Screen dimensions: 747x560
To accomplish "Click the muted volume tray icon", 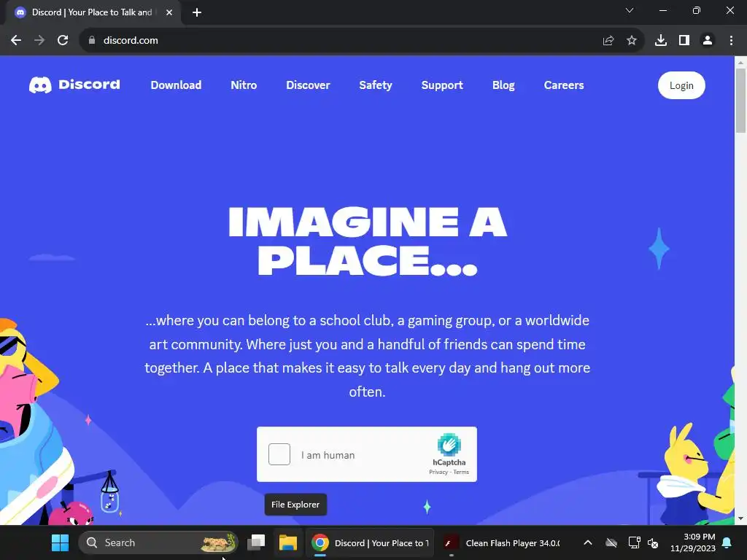I will point(653,542).
